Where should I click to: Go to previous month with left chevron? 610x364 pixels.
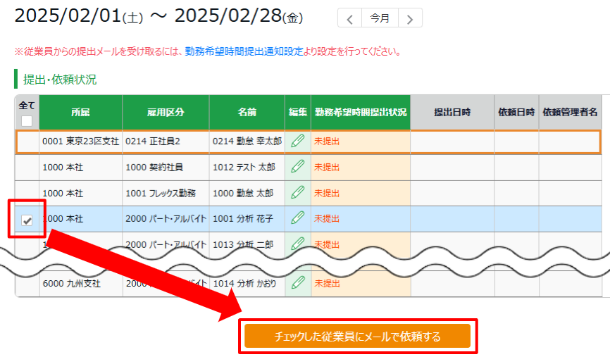[x=350, y=18]
